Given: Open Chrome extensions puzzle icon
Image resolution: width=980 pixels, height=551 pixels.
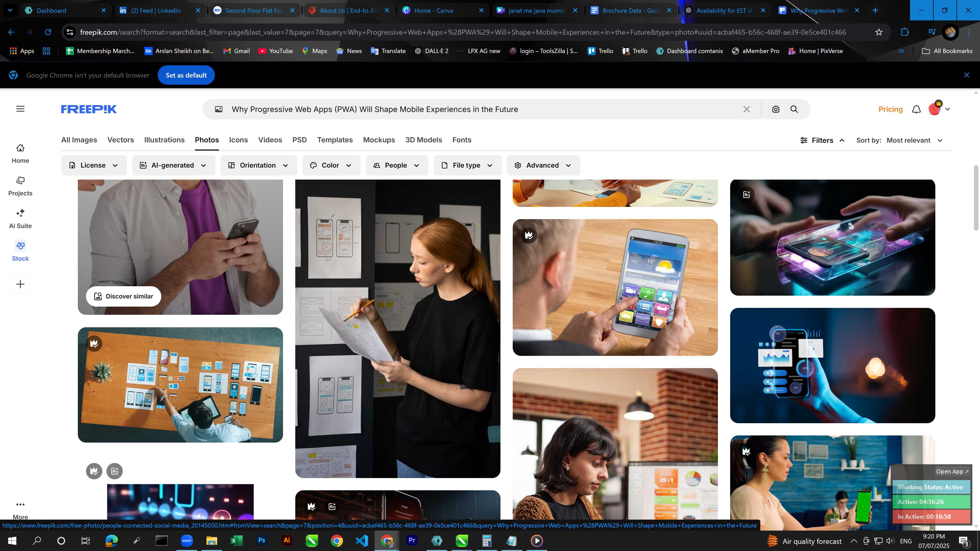Looking at the screenshot, I should point(905,32).
